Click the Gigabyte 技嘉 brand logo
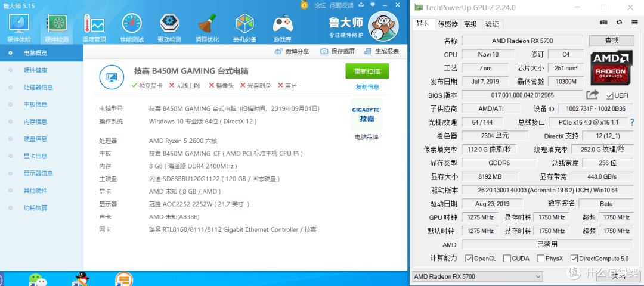Viewport: 644px width, 286px height. (x=367, y=114)
